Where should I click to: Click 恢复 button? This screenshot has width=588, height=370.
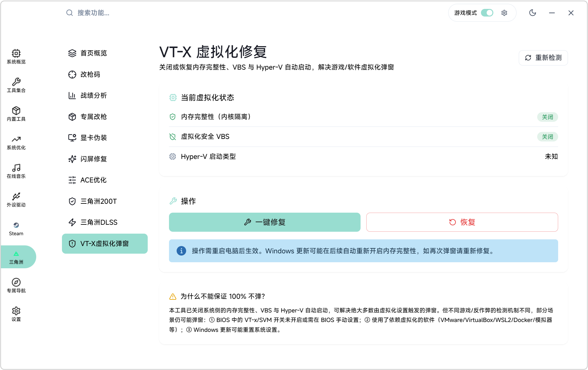[462, 222]
